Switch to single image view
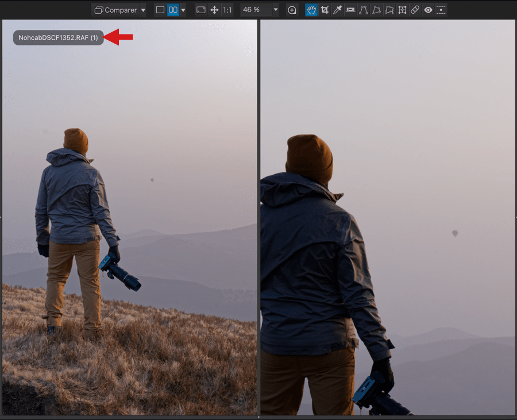 [160, 10]
